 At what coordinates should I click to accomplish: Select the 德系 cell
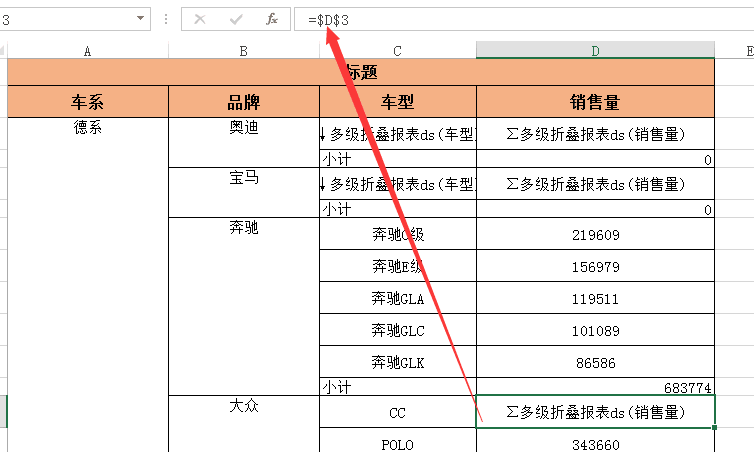tap(88, 285)
